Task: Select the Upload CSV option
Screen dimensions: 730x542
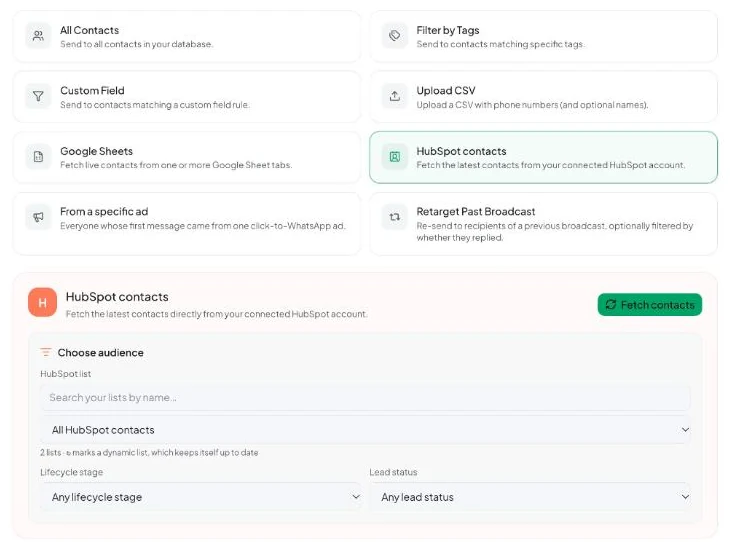Action: 543,97
